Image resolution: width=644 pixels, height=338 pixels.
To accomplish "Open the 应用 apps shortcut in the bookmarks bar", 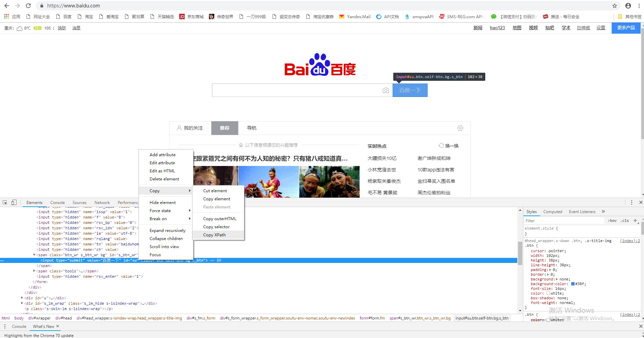I will pyautogui.click(x=12, y=16).
